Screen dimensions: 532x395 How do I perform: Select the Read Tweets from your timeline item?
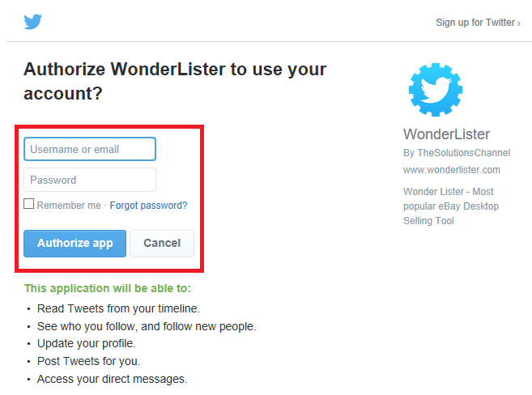[x=118, y=308]
